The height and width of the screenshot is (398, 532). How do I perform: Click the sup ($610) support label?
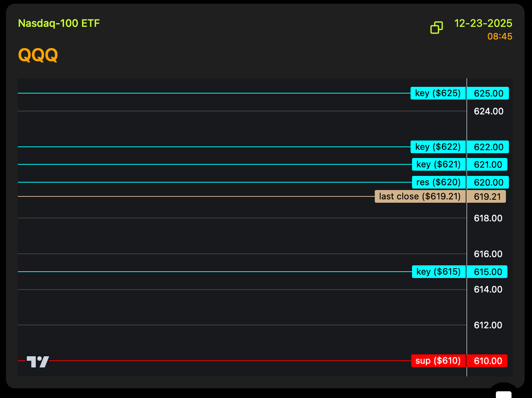(x=438, y=361)
